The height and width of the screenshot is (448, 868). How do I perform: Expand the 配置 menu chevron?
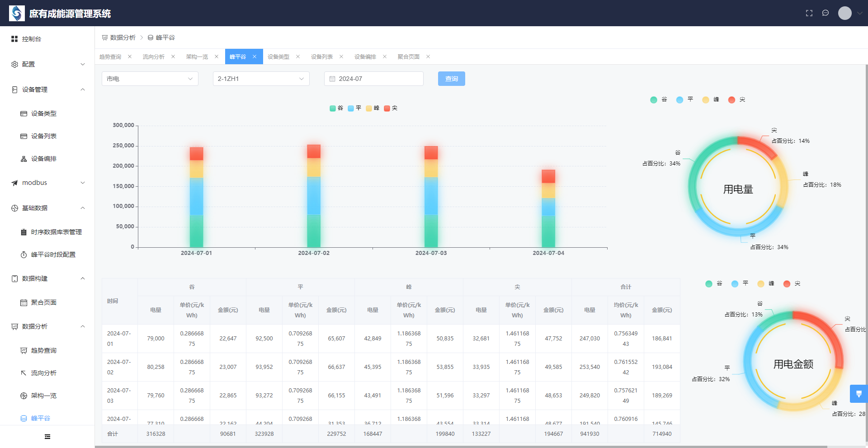coord(83,64)
